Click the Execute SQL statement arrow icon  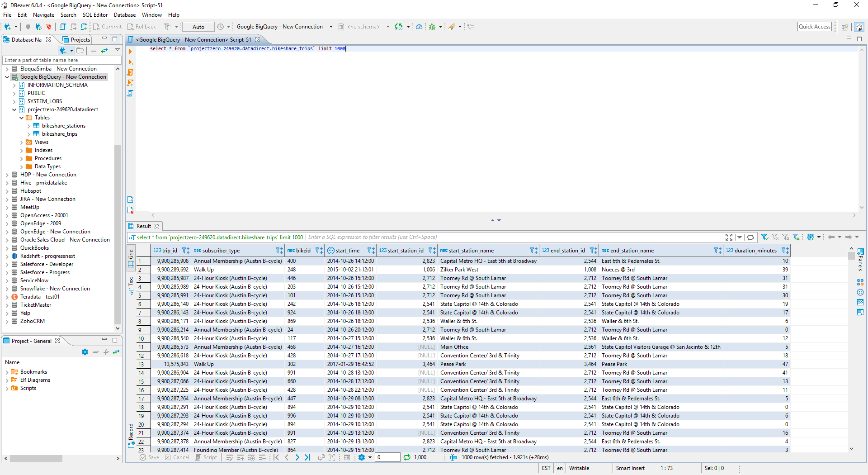(x=130, y=52)
